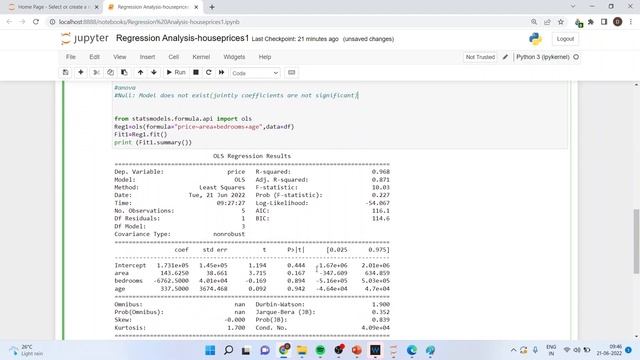The image size is (640, 360).
Task: Open the weather widget on the taskbar
Action: (x=26, y=350)
